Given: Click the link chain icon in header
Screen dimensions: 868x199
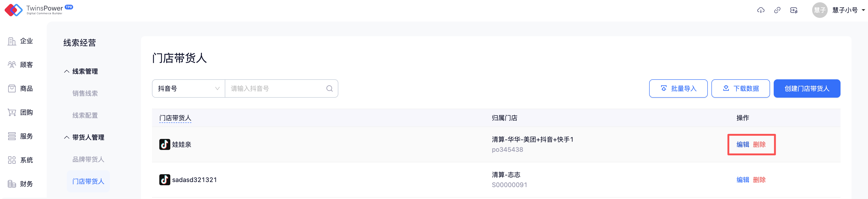Looking at the screenshot, I should 777,10.
